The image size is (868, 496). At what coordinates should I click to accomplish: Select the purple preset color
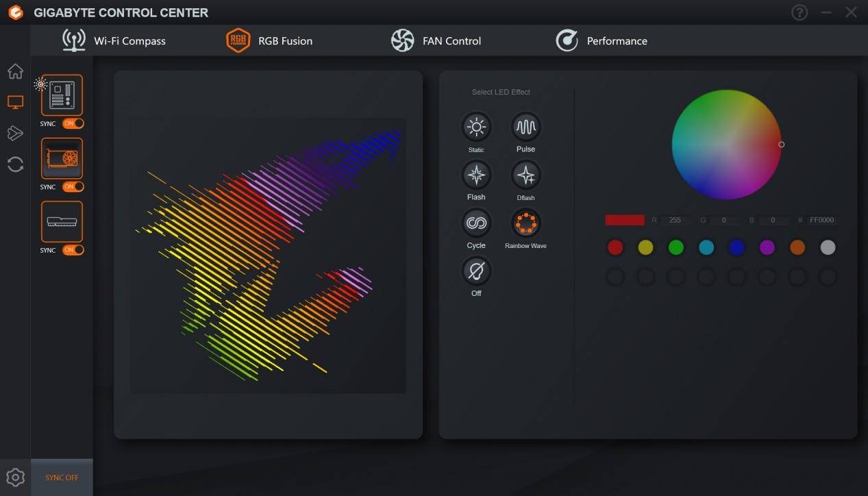pos(767,247)
